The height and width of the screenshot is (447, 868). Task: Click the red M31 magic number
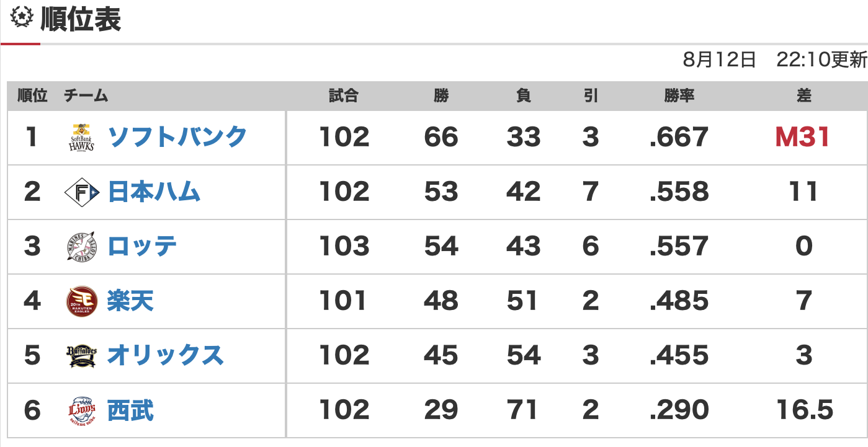803,137
